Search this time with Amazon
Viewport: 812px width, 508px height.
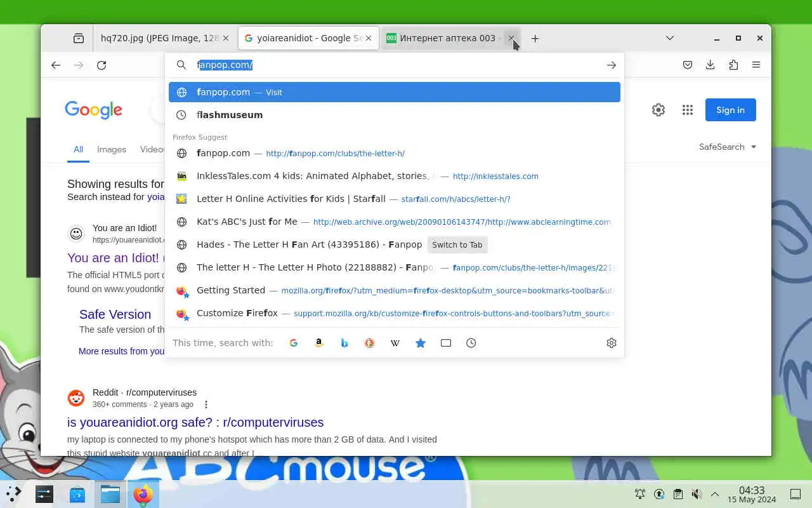pos(319,343)
